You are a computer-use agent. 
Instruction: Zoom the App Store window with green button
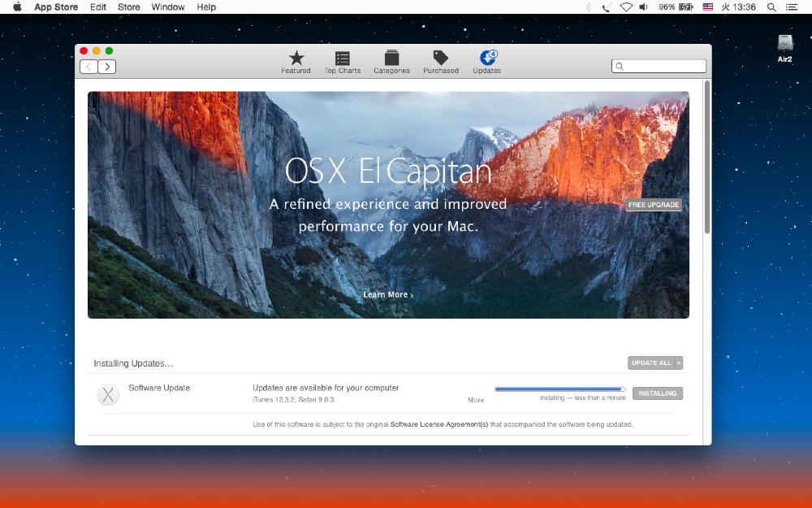[110, 50]
